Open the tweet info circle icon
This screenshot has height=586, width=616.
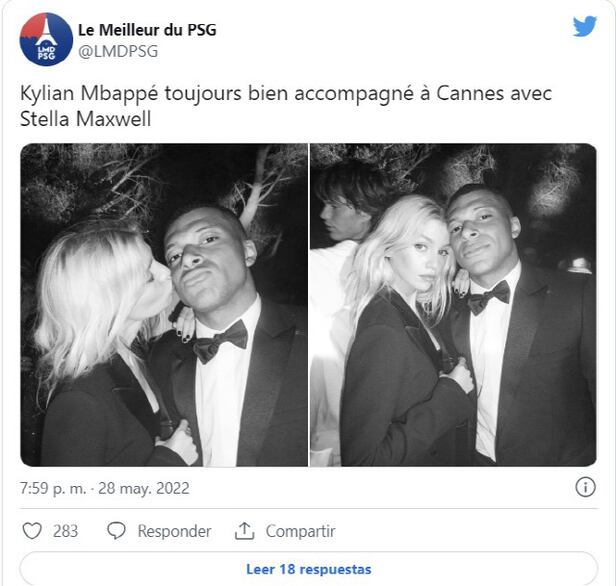585,487
